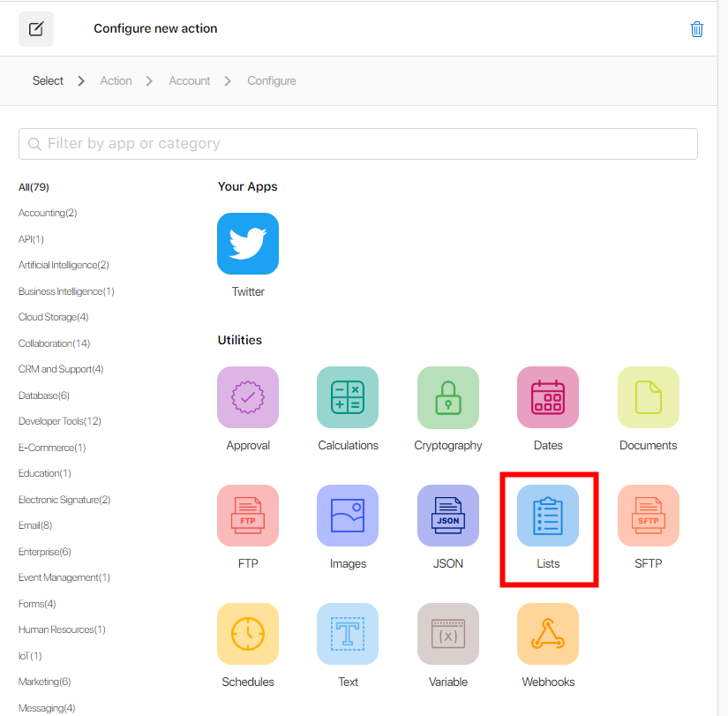This screenshot has height=716, width=728.
Task: Open the Webhooks utility
Action: click(x=548, y=634)
